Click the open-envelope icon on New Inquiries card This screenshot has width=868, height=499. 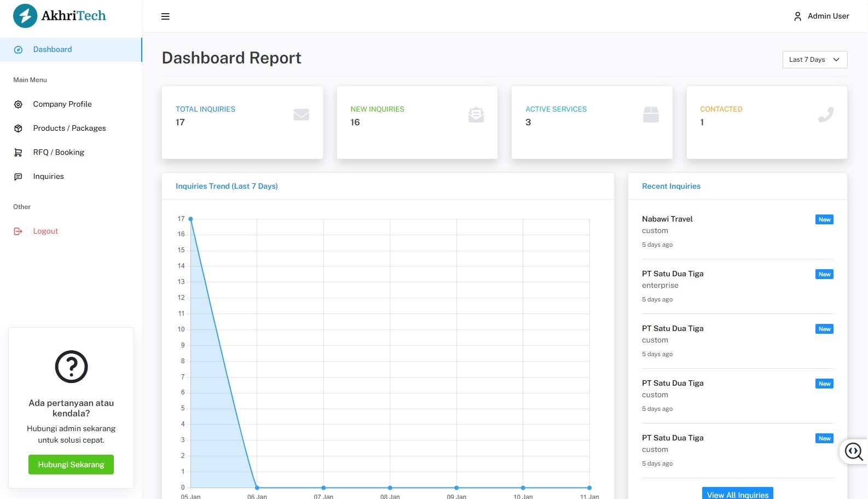pos(476,114)
